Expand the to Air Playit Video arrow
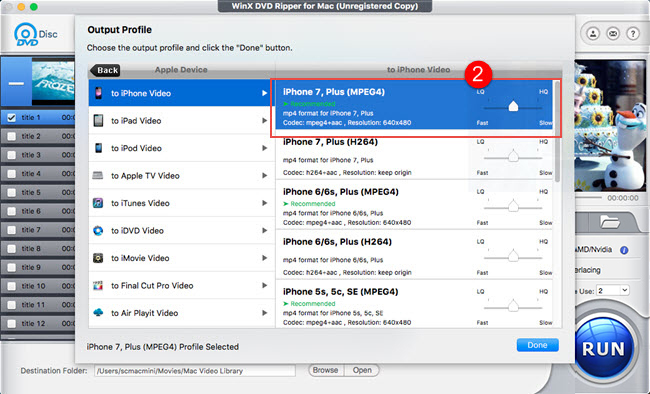Viewport: 650px width, 394px height. pyautogui.click(x=264, y=313)
